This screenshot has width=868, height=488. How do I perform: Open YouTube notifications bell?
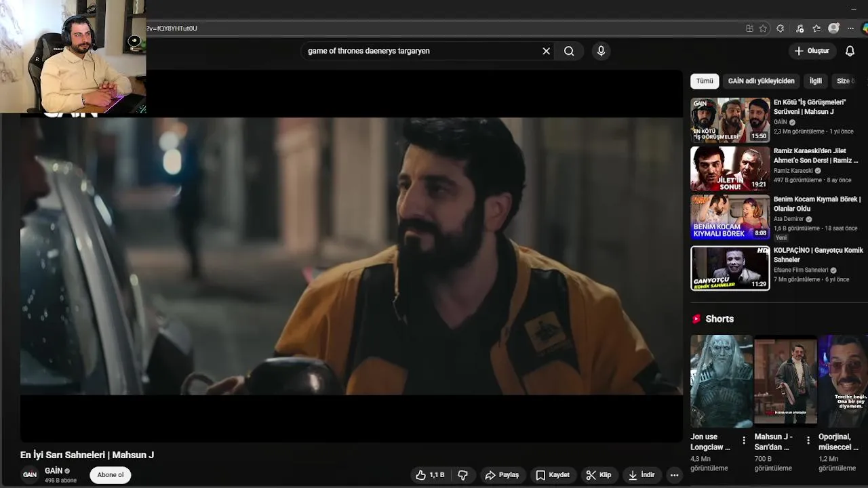click(x=850, y=51)
